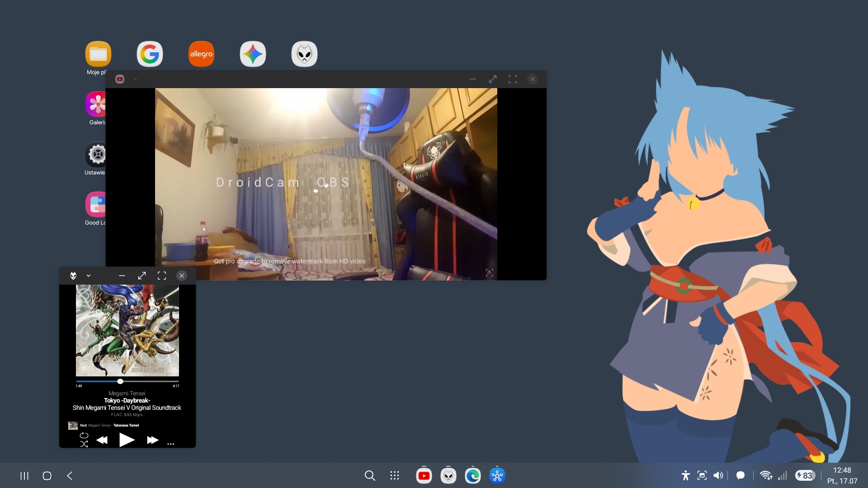
Task: Launch the Google app from the desktop
Action: point(150,54)
